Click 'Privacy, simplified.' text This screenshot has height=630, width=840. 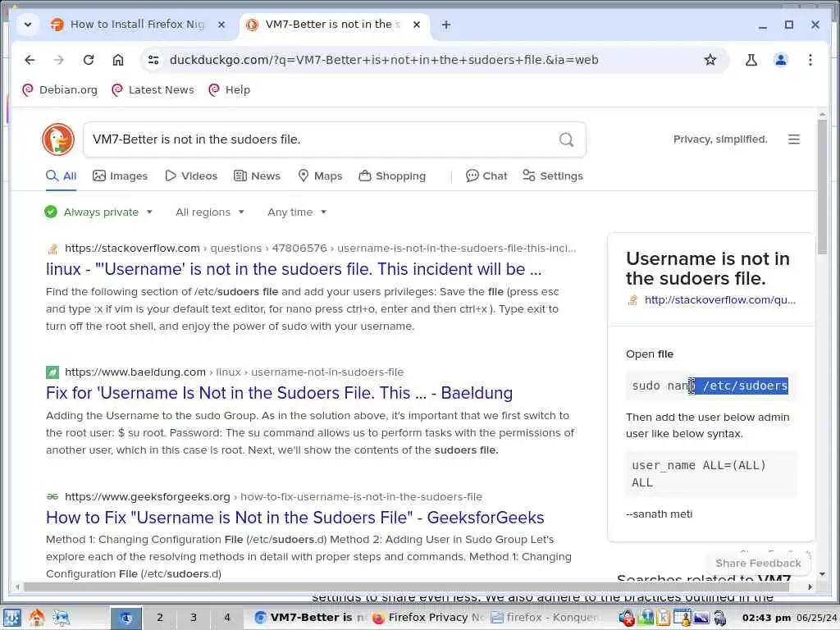pyautogui.click(x=720, y=139)
